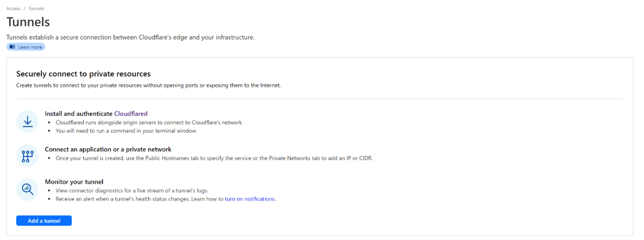The height and width of the screenshot is (240, 644).
Task: Follow the turn on notifications link
Action: click(250, 199)
